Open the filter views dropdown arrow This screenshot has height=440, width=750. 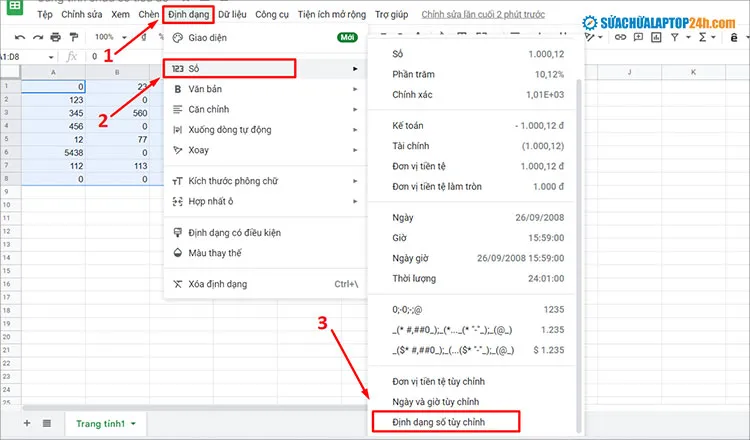[689, 37]
